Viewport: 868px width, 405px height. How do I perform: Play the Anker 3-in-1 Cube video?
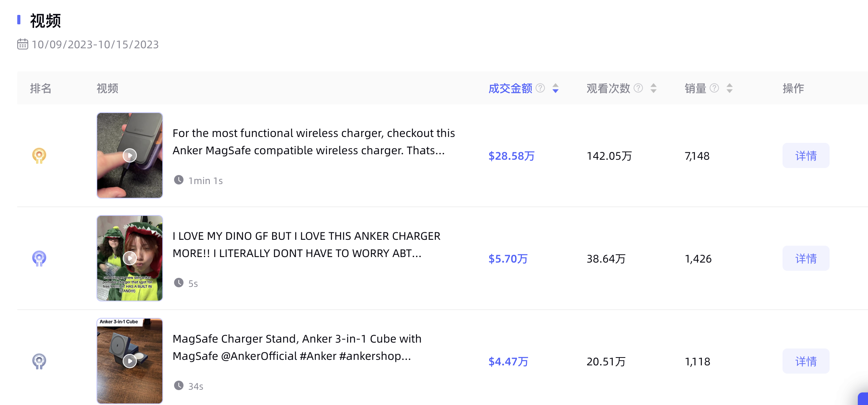tap(129, 360)
